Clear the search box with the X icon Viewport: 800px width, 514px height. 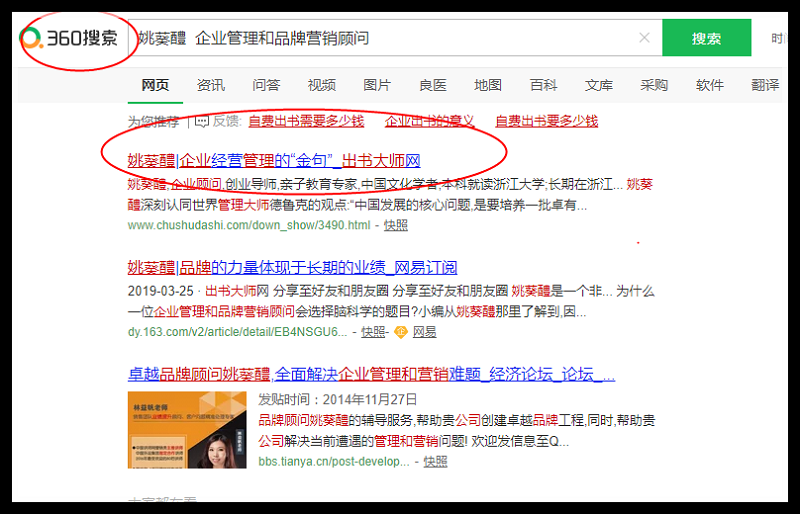644,38
